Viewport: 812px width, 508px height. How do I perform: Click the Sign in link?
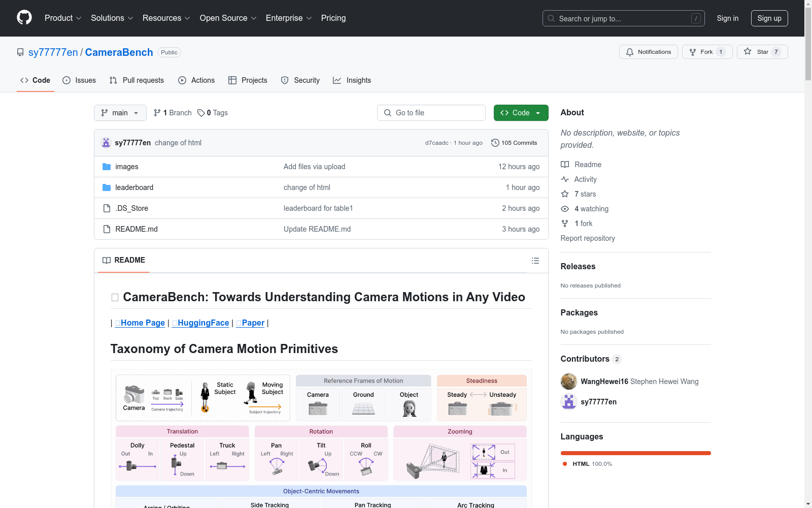tap(728, 18)
